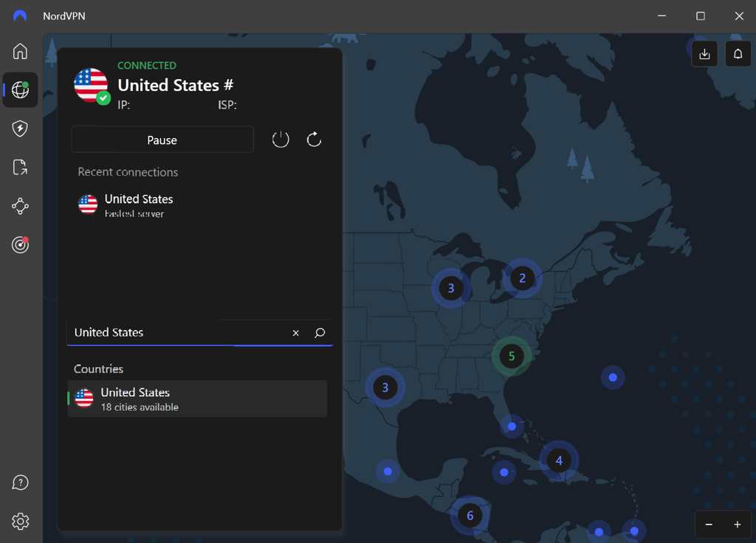Open Threat Protection shield icon

click(x=20, y=129)
